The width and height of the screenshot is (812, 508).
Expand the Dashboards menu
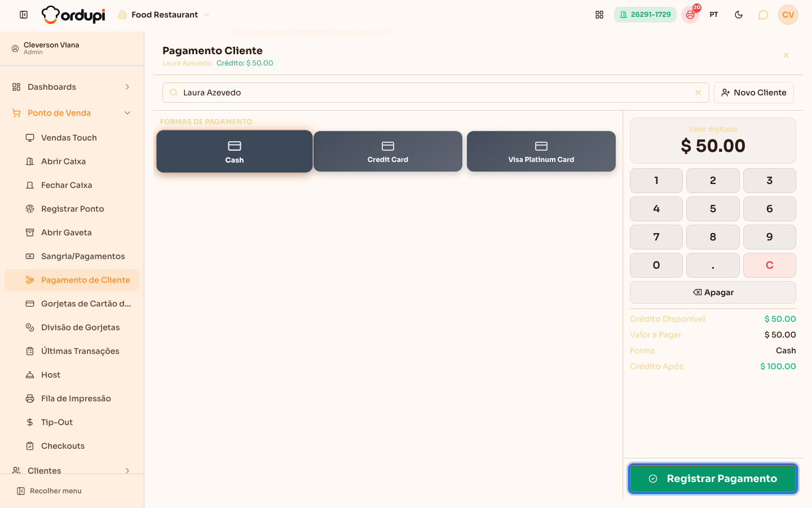[x=72, y=87]
